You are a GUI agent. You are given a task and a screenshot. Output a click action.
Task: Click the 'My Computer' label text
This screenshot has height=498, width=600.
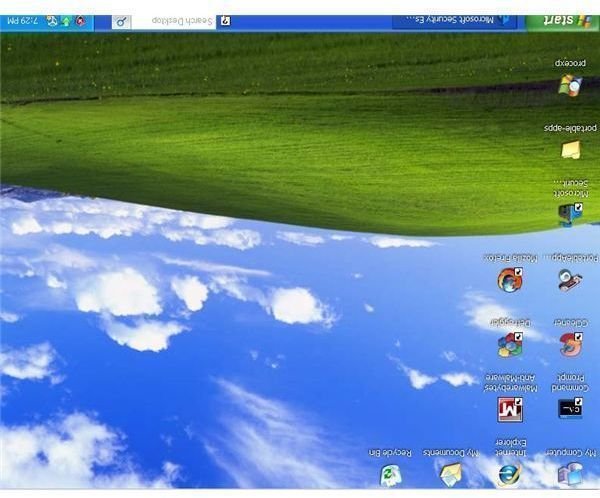pyautogui.click(x=571, y=453)
